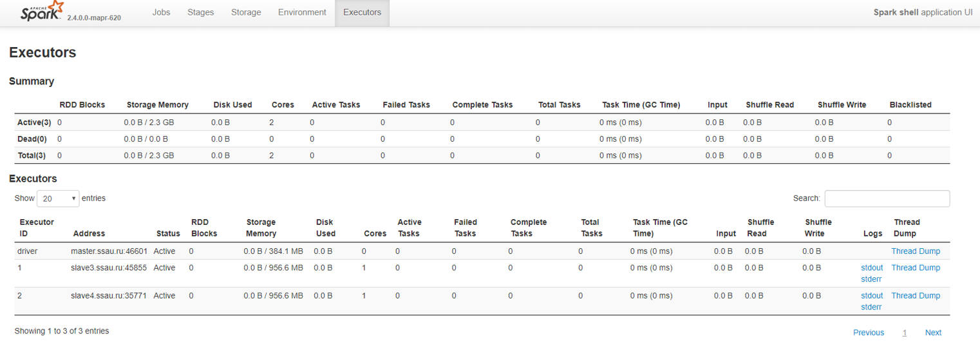Open Thread Dump for executor 2
Screen dimensions: 980x341
click(x=915, y=295)
